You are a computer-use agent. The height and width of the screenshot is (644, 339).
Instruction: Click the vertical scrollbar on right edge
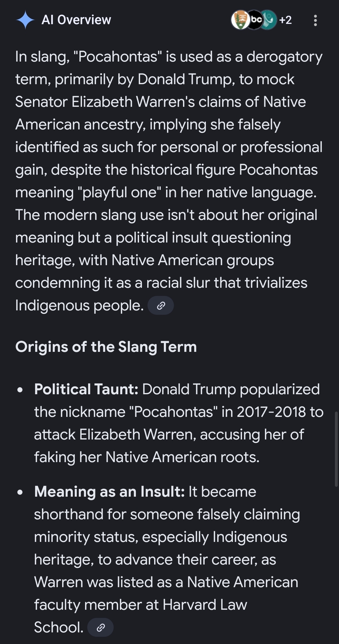click(336, 449)
